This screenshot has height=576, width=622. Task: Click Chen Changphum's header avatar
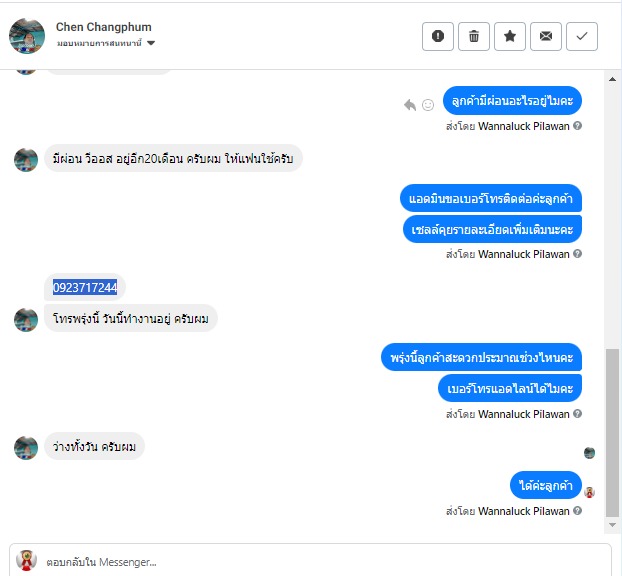pyautogui.click(x=27, y=36)
